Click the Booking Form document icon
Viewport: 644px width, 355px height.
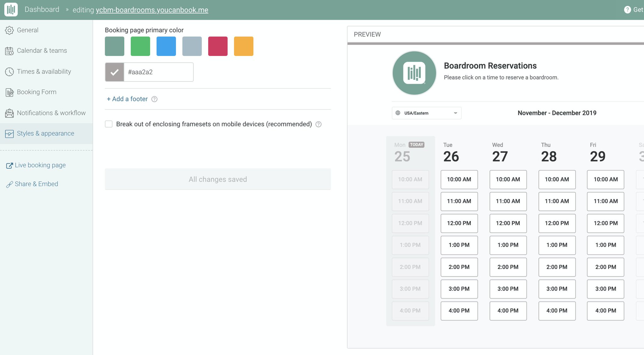point(9,92)
